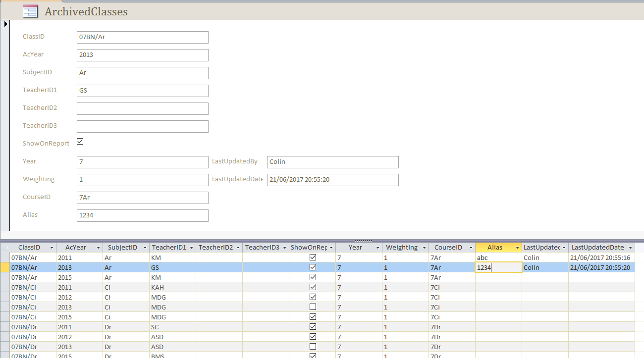Toggle the ShowOnReport checkbox in the form
Viewport: 644px width, 358px height.
point(80,142)
